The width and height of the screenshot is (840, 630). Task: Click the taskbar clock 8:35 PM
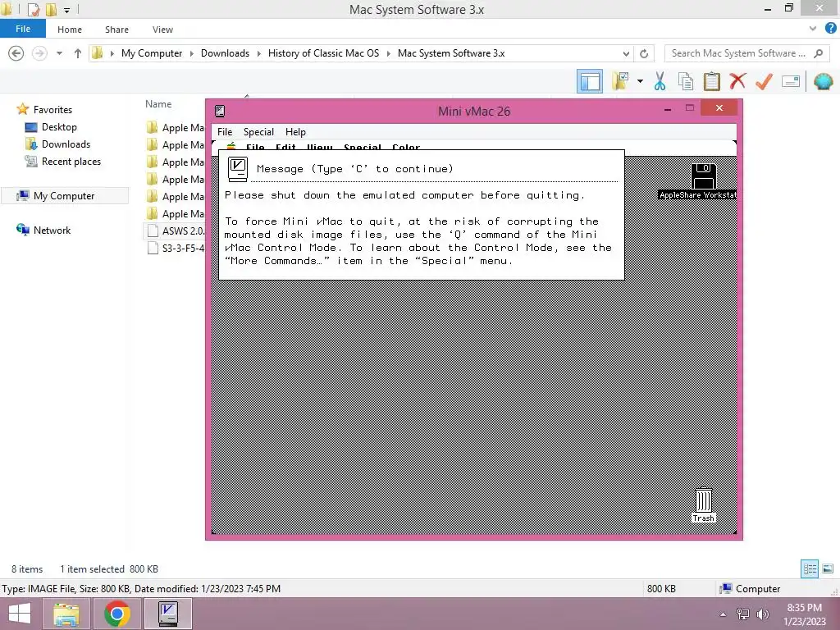click(804, 608)
